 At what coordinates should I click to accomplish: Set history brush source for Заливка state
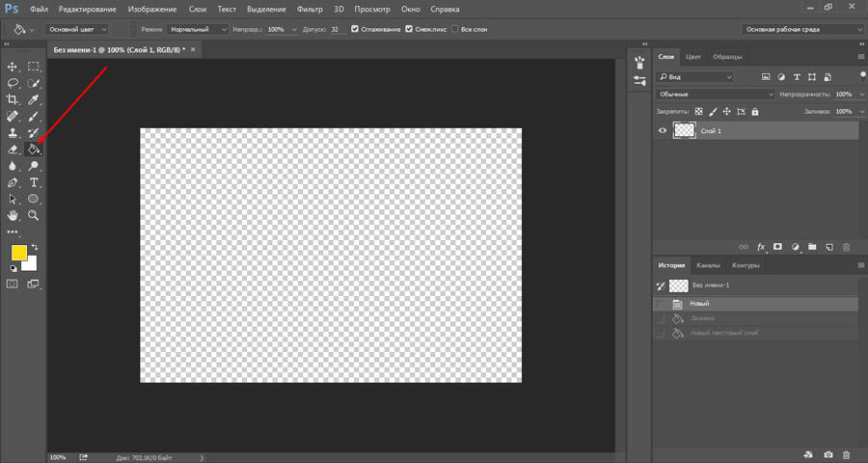pyautogui.click(x=661, y=318)
